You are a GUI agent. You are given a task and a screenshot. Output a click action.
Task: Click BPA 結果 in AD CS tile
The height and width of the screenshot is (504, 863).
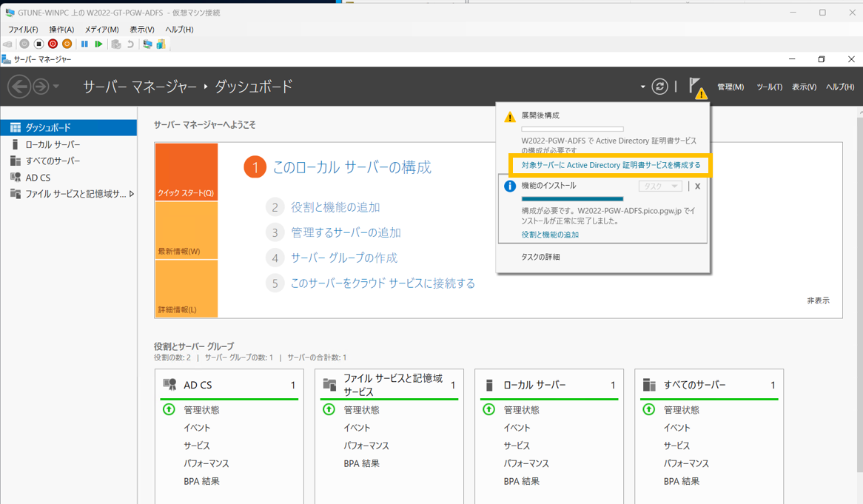201,481
